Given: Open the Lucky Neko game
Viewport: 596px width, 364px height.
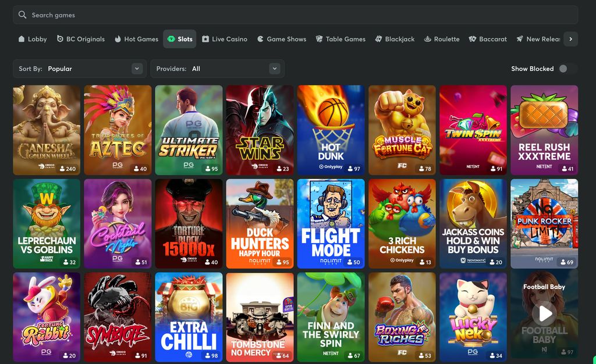Looking at the screenshot, I should coord(473,317).
